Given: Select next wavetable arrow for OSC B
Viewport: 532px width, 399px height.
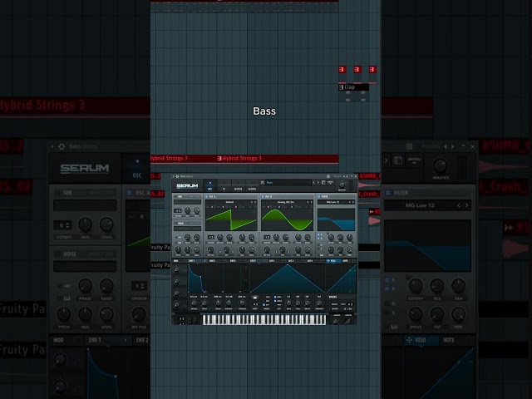Looking at the screenshot, I should pos(311,202).
